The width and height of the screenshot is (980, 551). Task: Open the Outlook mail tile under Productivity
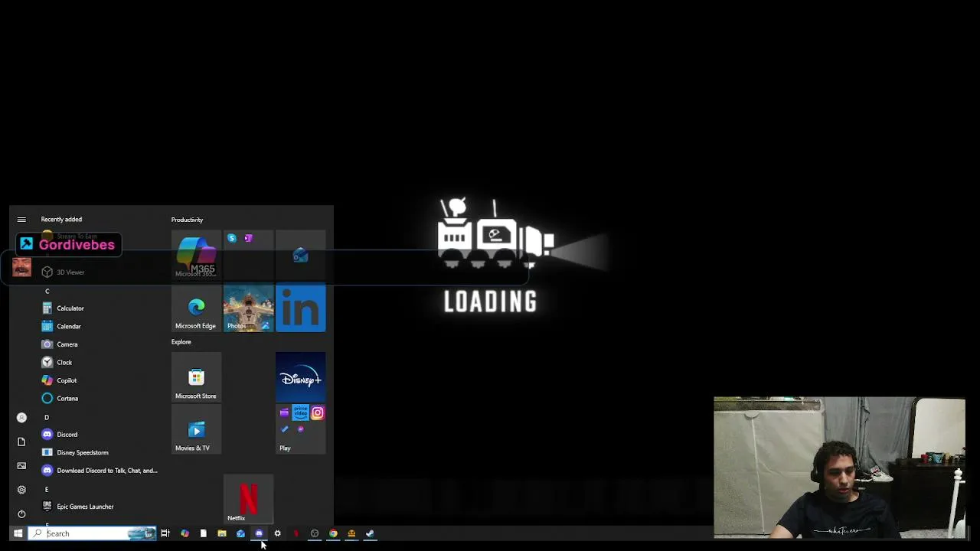(300, 255)
